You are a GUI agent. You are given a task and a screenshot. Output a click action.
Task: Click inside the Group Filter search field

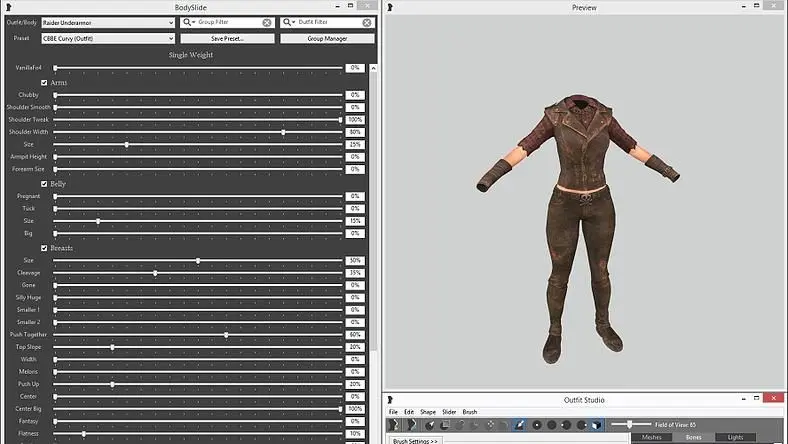tap(229, 22)
